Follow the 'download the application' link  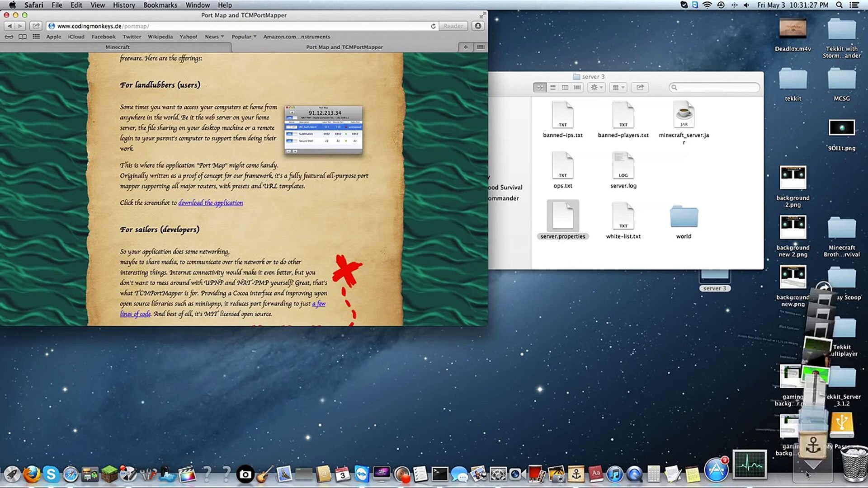210,203
